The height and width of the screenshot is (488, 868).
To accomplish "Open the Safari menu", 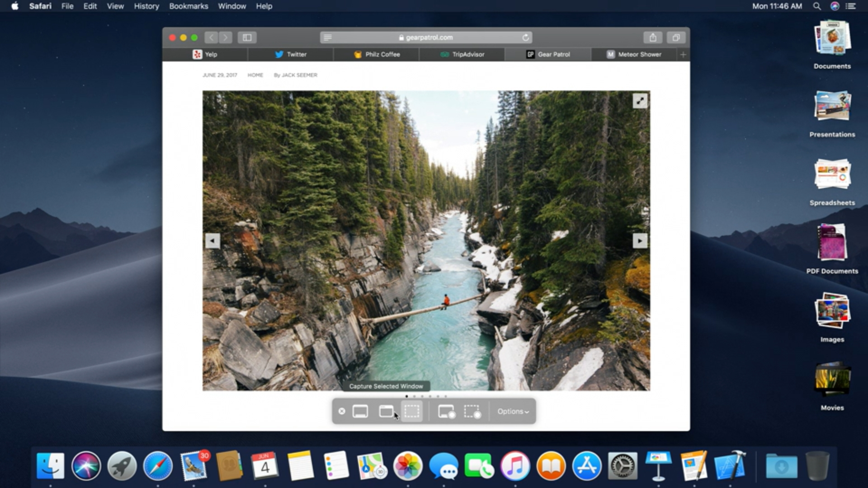I will coord(40,6).
